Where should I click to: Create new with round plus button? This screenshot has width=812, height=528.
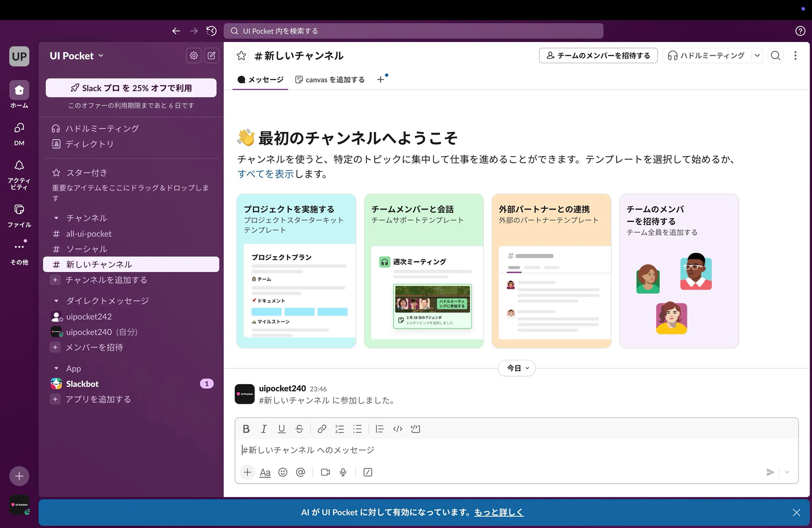pyautogui.click(x=19, y=476)
